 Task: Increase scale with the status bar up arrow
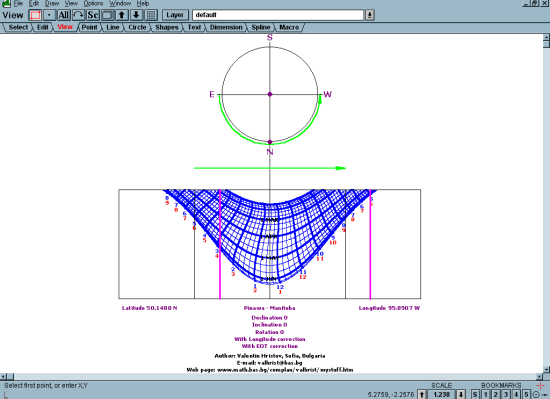tap(422, 394)
